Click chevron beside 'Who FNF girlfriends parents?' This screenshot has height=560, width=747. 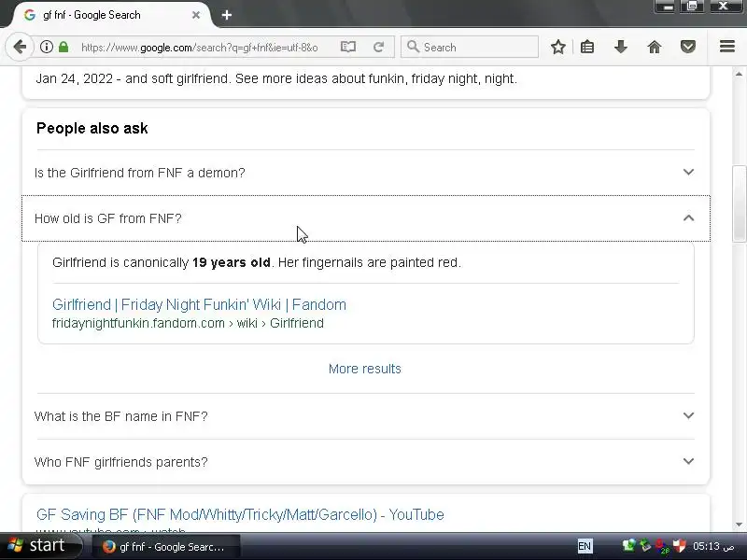(x=688, y=461)
